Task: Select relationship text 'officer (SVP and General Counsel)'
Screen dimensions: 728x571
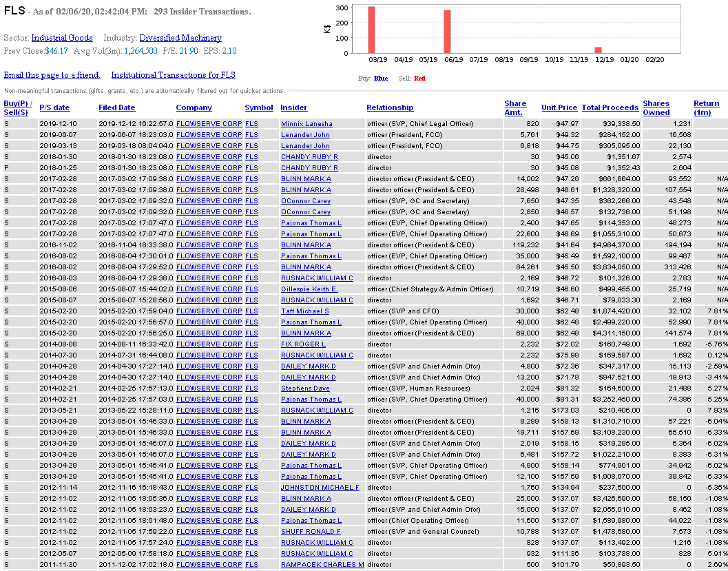Action: 423,532
